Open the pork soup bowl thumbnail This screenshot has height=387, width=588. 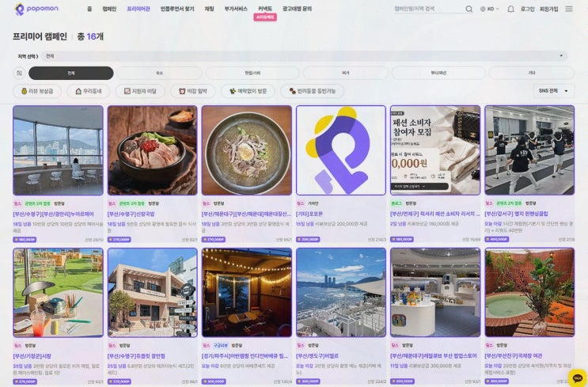pos(152,150)
